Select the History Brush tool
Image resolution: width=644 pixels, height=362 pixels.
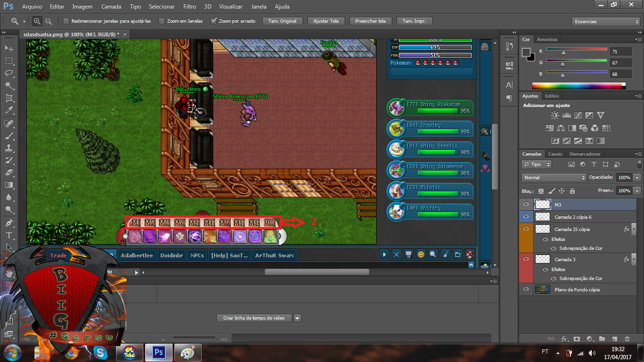pyautogui.click(x=9, y=160)
